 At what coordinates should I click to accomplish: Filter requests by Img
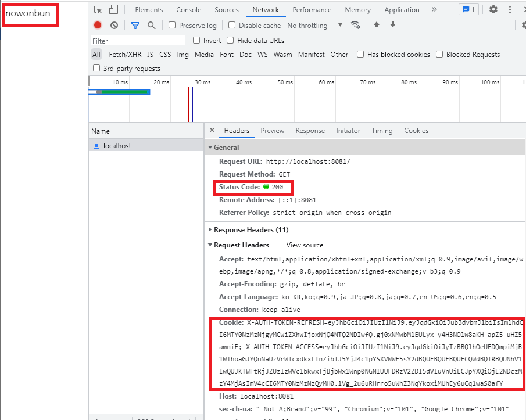click(x=183, y=54)
